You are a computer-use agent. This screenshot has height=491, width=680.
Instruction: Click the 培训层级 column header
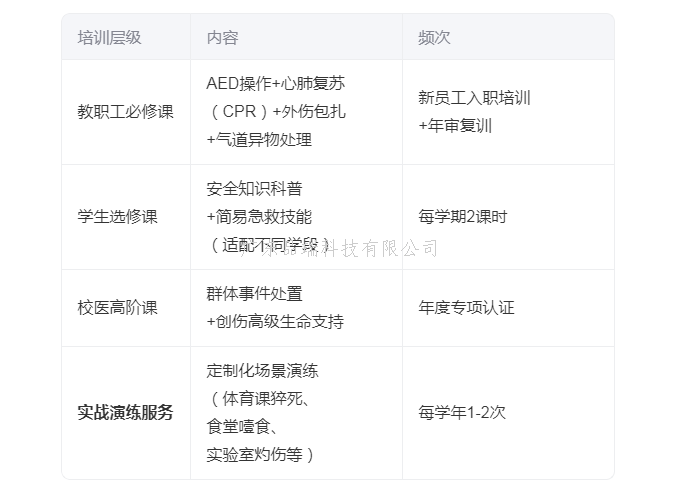pyautogui.click(x=109, y=38)
